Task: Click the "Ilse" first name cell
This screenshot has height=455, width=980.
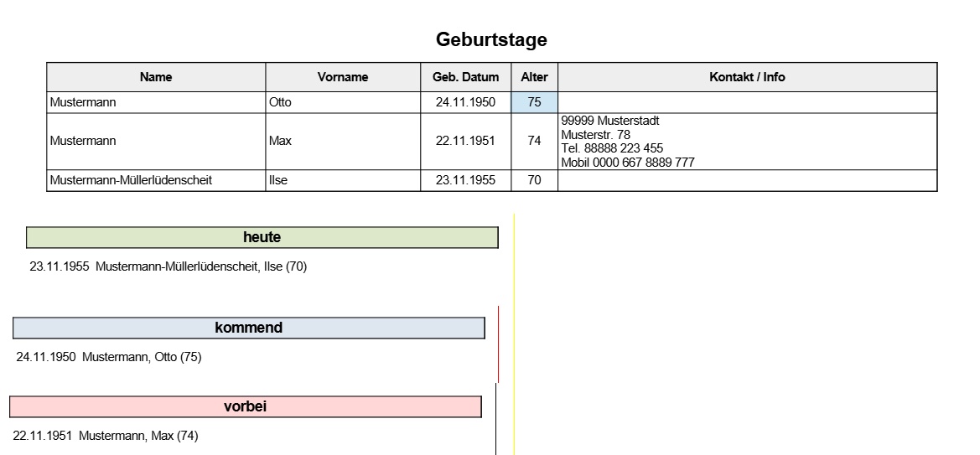Action: point(343,180)
